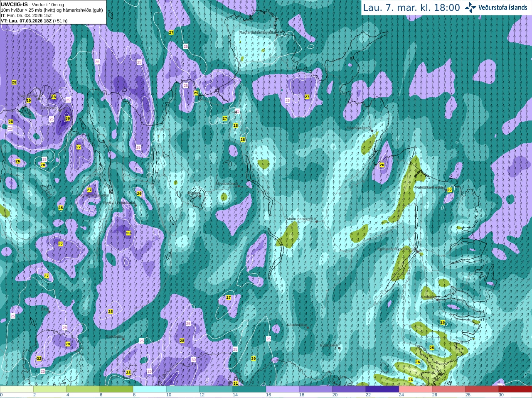Click the legend scale value 24

401,395
